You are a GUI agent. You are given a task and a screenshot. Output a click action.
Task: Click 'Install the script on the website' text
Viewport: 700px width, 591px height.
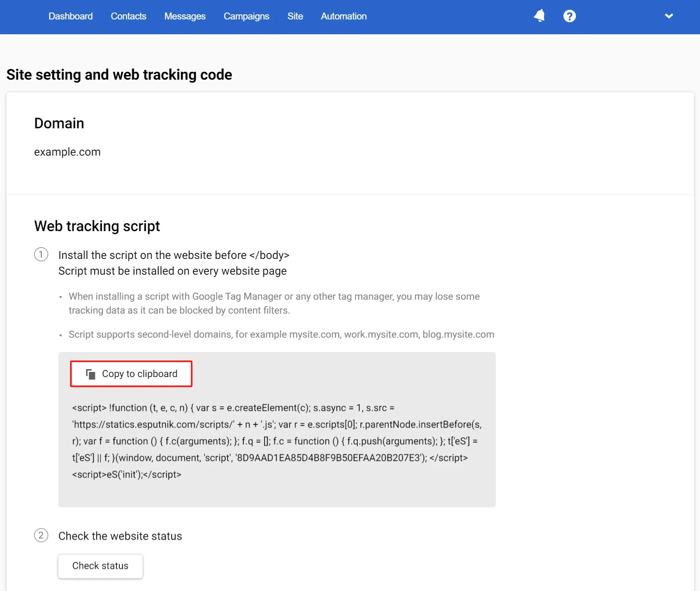click(174, 255)
